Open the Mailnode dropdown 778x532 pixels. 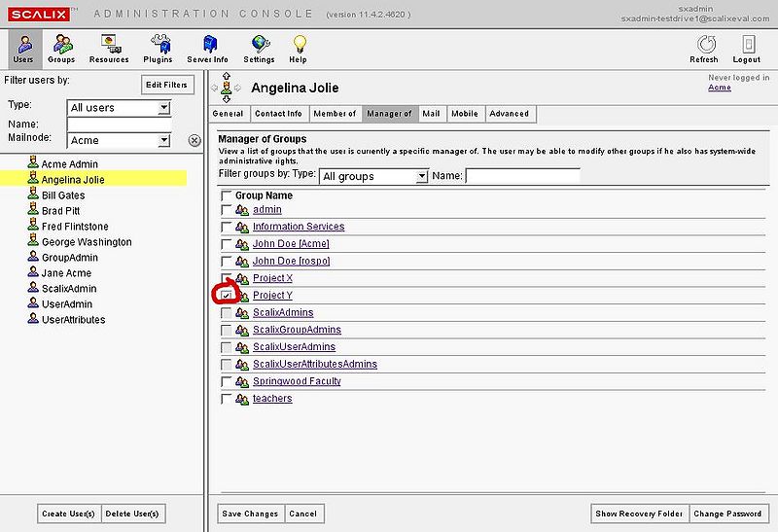(x=162, y=140)
